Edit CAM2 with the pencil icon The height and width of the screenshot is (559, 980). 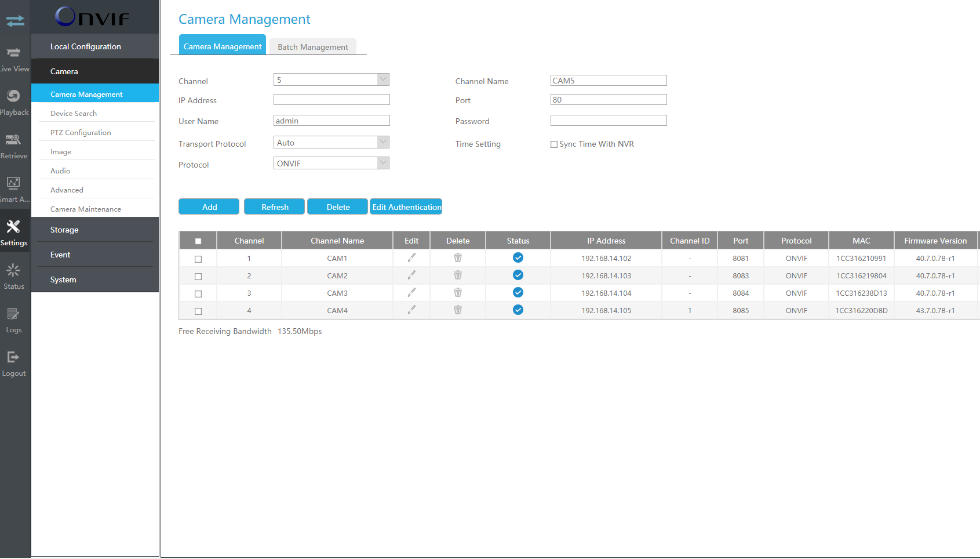point(411,275)
